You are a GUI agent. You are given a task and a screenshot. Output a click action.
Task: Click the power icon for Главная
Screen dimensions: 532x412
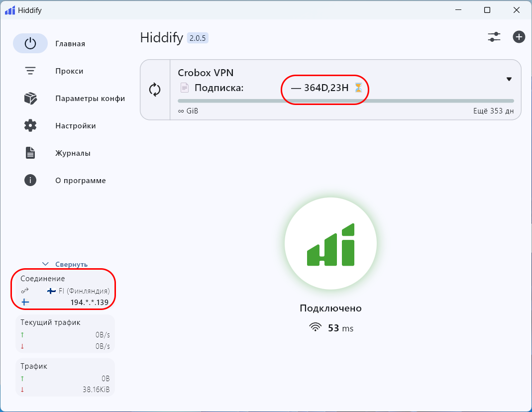[30, 43]
